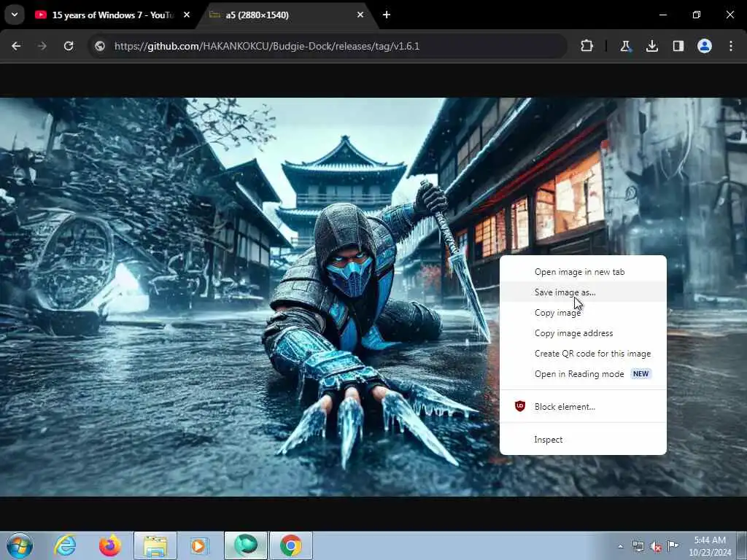This screenshot has height=560, width=747.
Task: Open the muted volume tray icon
Action: 656,547
